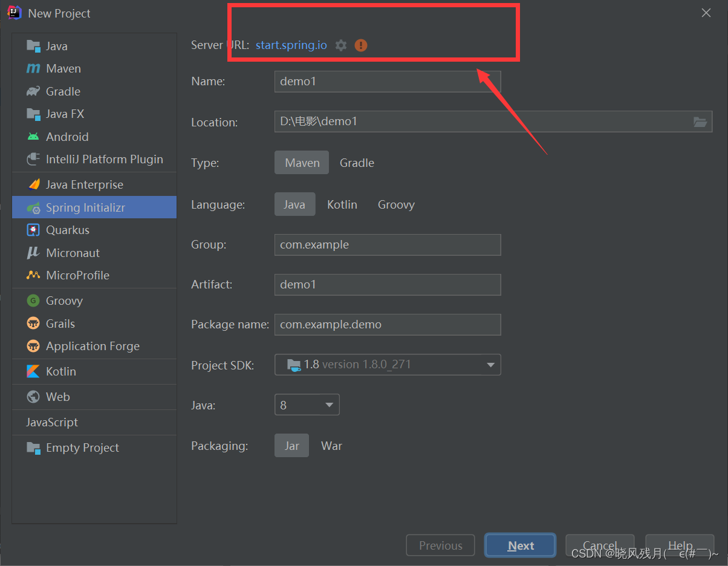Click the Package name input field
Image resolution: width=728 pixels, height=566 pixels.
388,324
